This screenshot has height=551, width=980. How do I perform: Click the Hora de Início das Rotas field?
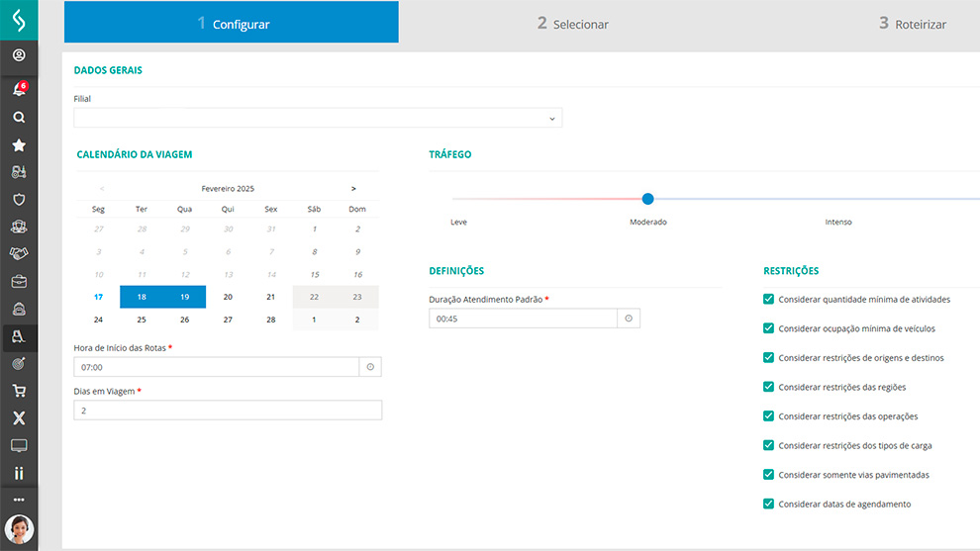(x=216, y=367)
